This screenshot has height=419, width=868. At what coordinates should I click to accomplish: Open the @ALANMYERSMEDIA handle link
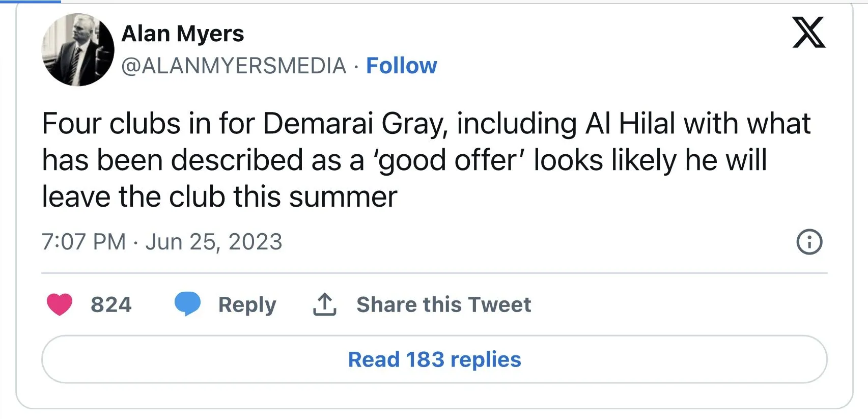click(234, 66)
